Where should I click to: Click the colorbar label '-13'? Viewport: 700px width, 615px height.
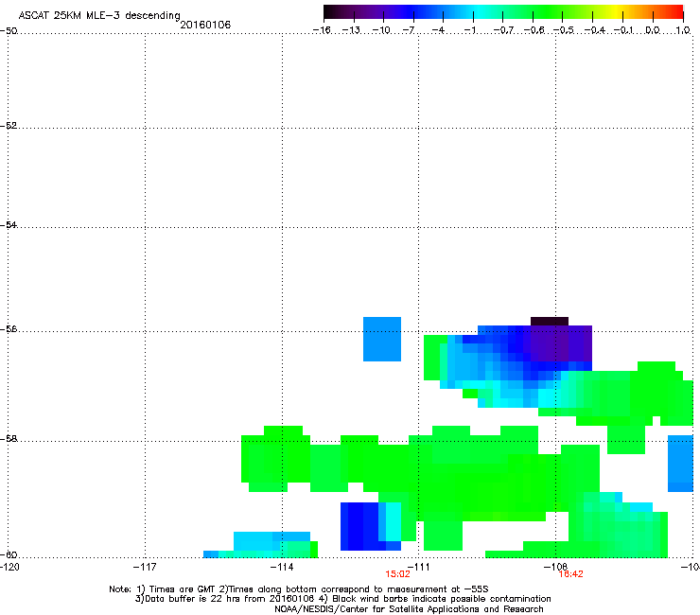pyautogui.click(x=351, y=30)
